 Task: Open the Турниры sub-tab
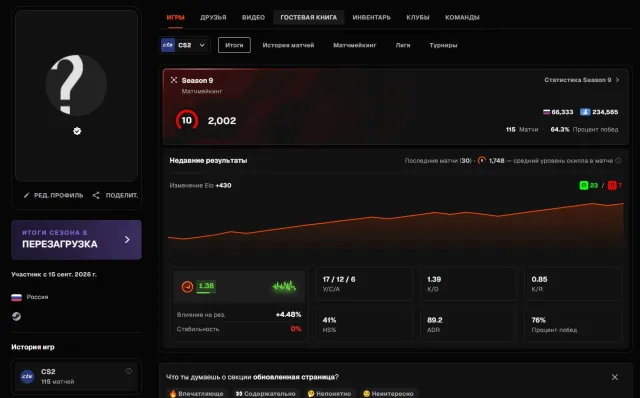coord(443,45)
